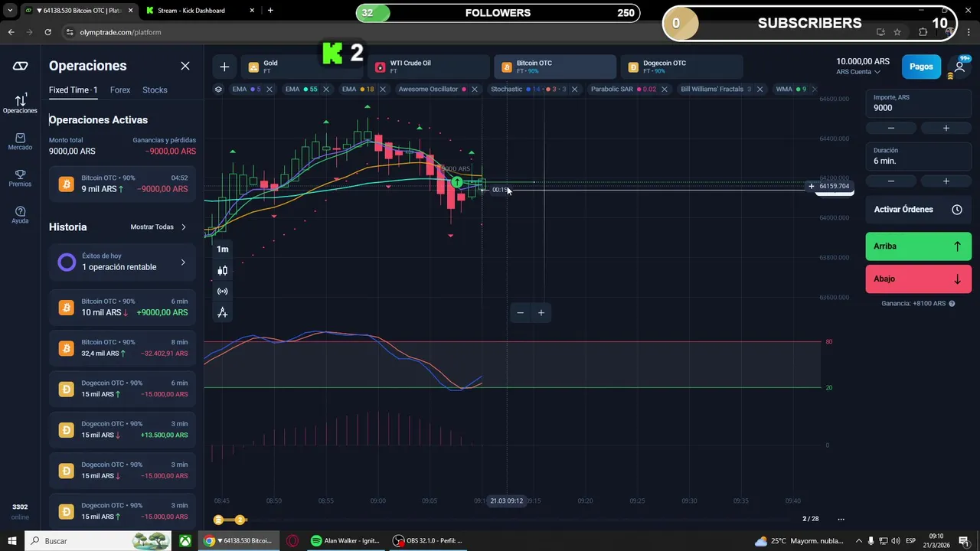The width and height of the screenshot is (980, 551).
Task: Select the Dogecoin OTC asset tab
Action: point(681,67)
